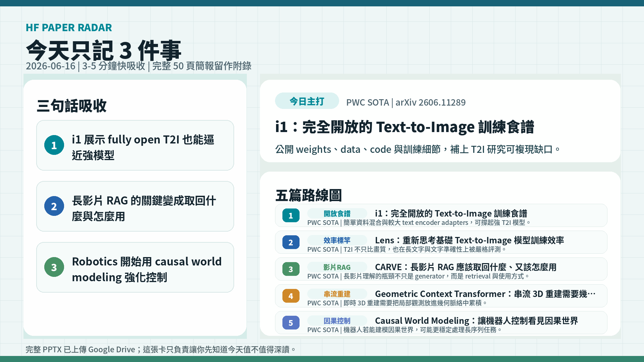Click subtitle 機器人若能建模因果世界
644x362 pixels.
tap(405, 330)
